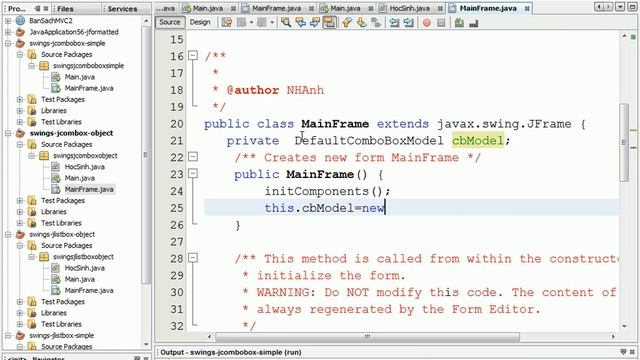This screenshot has width=640, height=360.
Task: Select BanSachMVC2 project globe icon
Action: pyautogui.click(x=20, y=20)
